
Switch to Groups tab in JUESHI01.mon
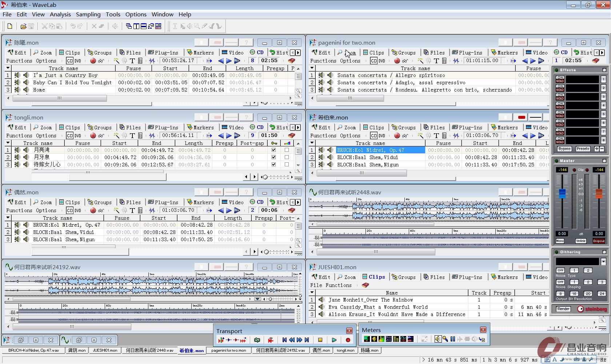click(x=403, y=277)
